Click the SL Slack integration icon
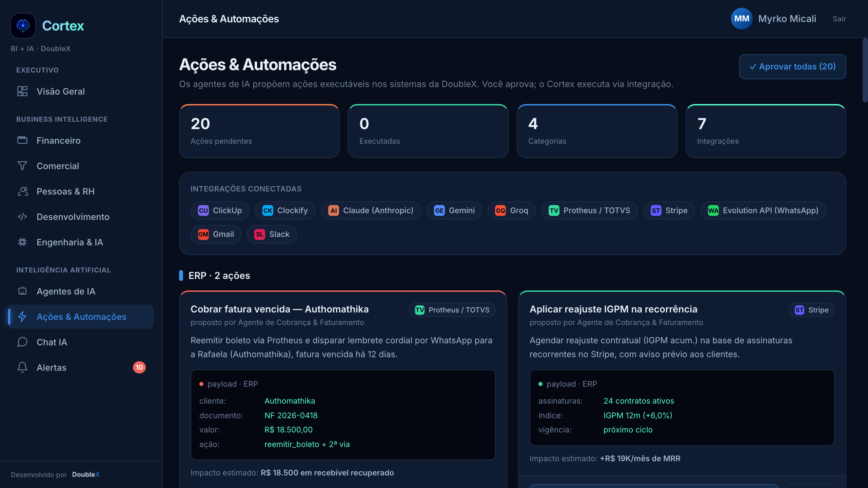This screenshot has height=488, width=868. coord(260,234)
